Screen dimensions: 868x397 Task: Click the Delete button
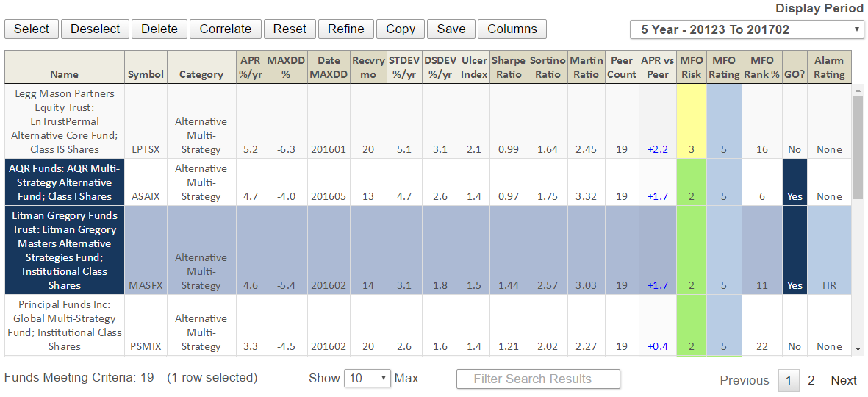point(159,29)
